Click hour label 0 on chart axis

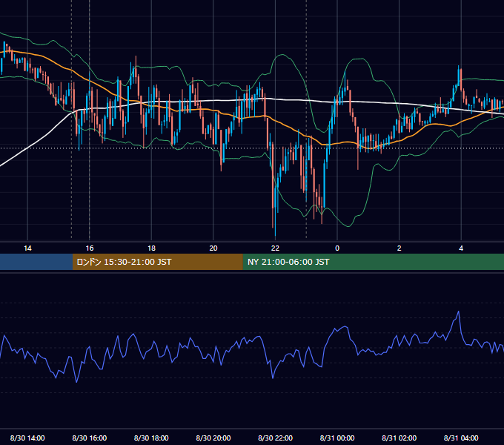click(x=337, y=248)
